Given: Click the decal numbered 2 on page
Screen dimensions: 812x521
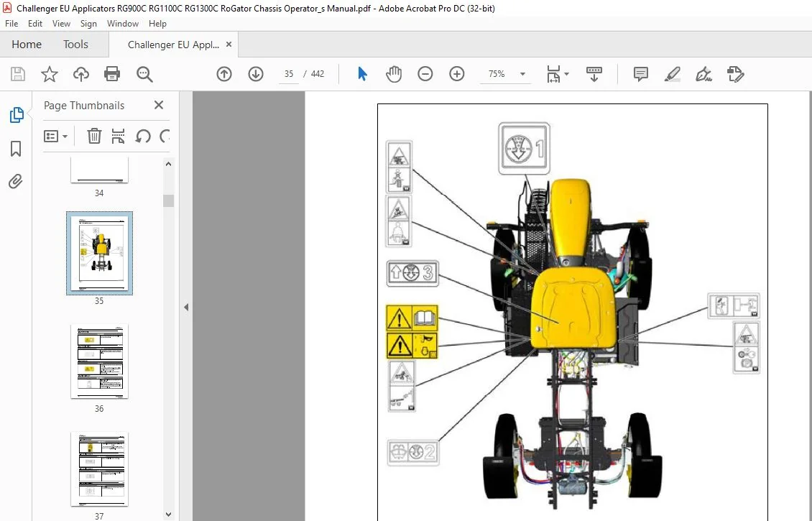Looking at the screenshot, I should point(413,452).
